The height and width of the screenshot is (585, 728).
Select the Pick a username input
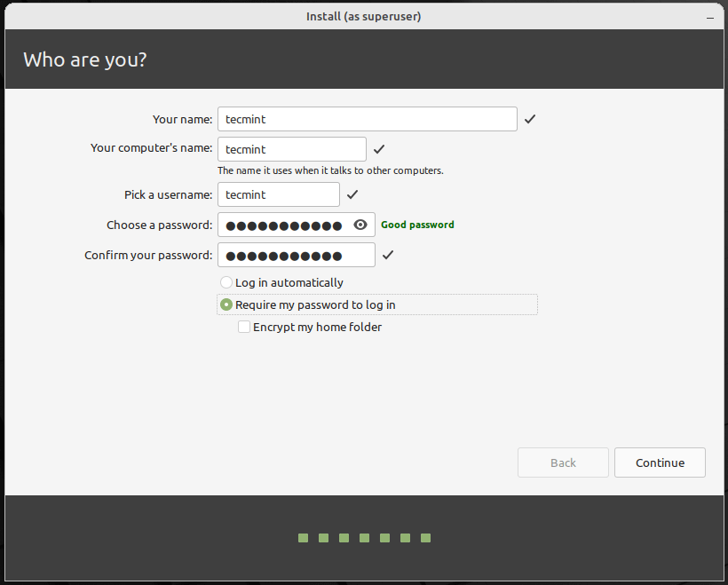[x=278, y=194]
